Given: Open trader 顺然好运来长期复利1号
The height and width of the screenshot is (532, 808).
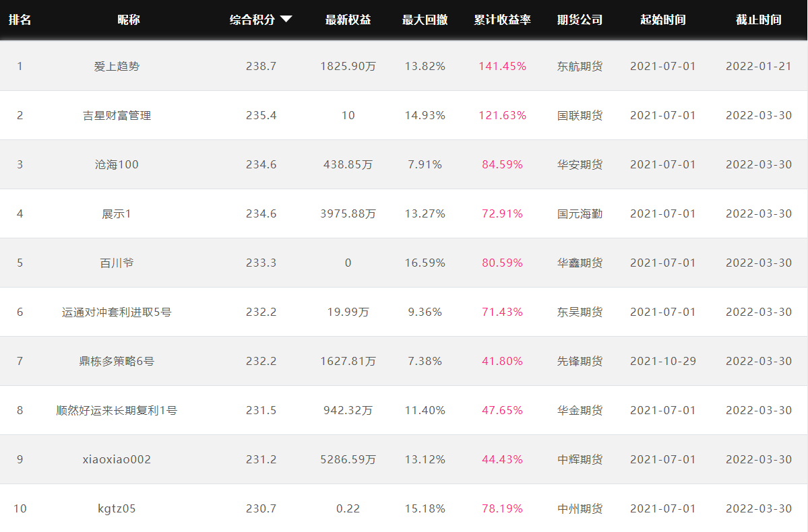Looking at the screenshot, I should [117, 411].
